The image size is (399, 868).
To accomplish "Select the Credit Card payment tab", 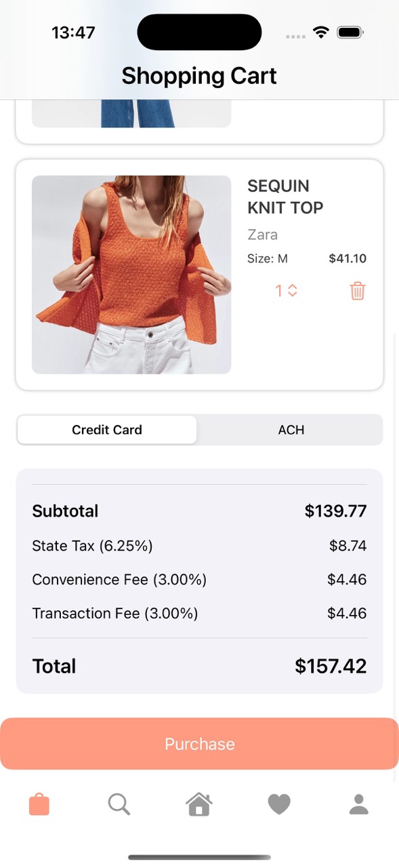I will point(106,430).
